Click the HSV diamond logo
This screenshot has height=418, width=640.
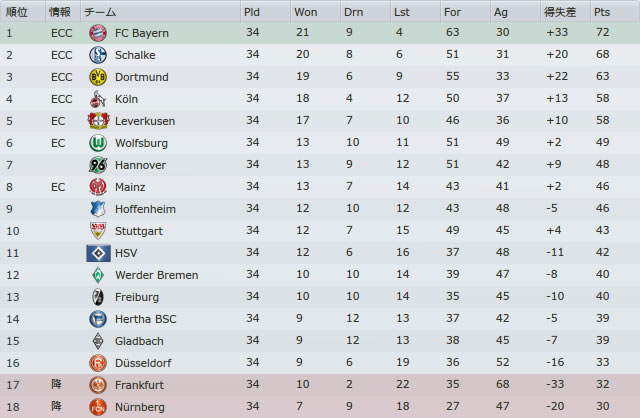tap(98, 253)
